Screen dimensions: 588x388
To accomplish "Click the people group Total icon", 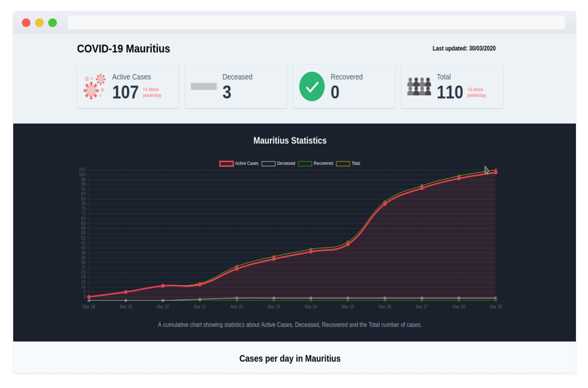I will 419,87.
